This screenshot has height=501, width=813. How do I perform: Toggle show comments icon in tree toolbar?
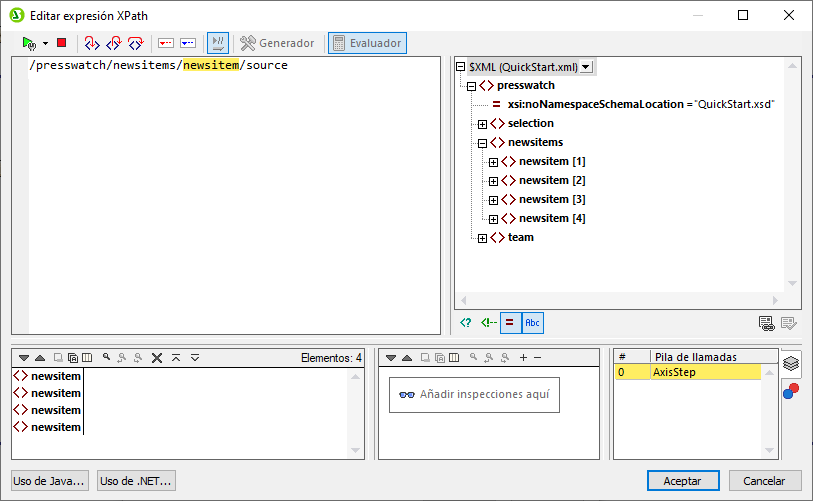[x=488, y=322]
